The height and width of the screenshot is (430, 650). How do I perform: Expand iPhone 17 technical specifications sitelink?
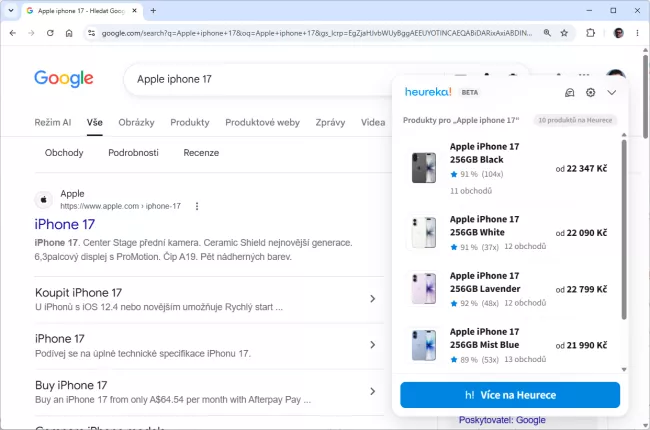click(x=373, y=345)
